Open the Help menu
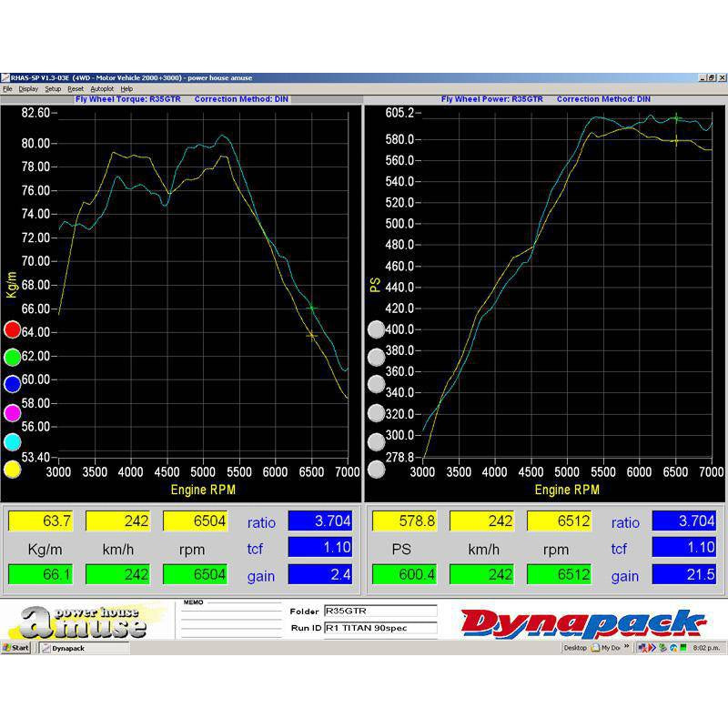Screen dimensions: 728x728 (126, 88)
